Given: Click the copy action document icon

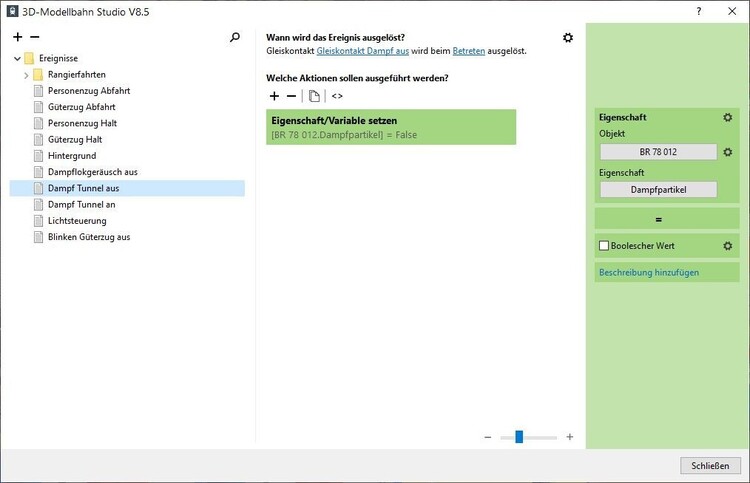Looking at the screenshot, I should (314, 96).
